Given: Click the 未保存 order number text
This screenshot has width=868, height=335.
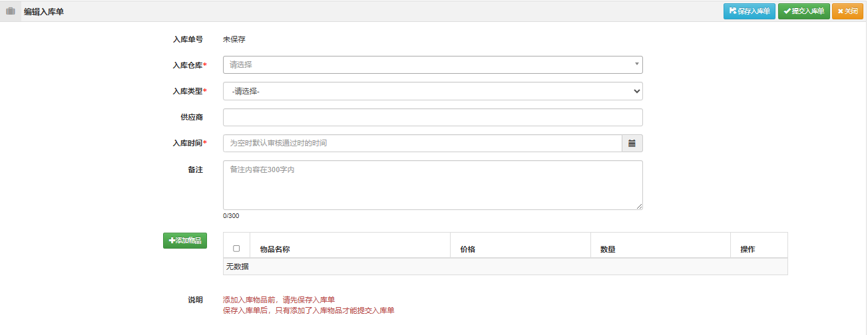Looking at the screenshot, I should click(x=234, y=39).
